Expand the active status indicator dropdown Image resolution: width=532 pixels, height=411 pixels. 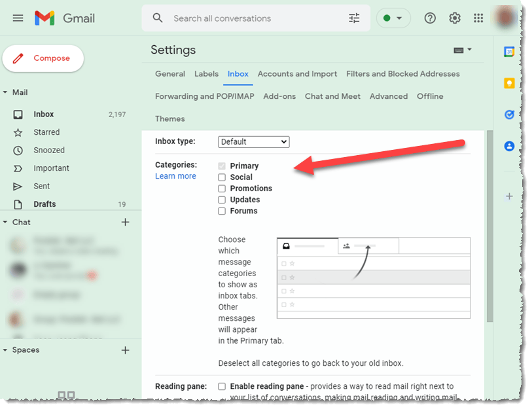(393, 18)
